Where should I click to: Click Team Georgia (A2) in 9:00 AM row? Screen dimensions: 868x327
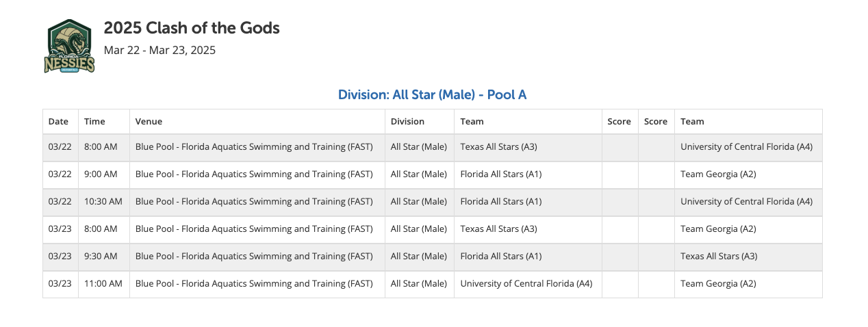point(718,174)
